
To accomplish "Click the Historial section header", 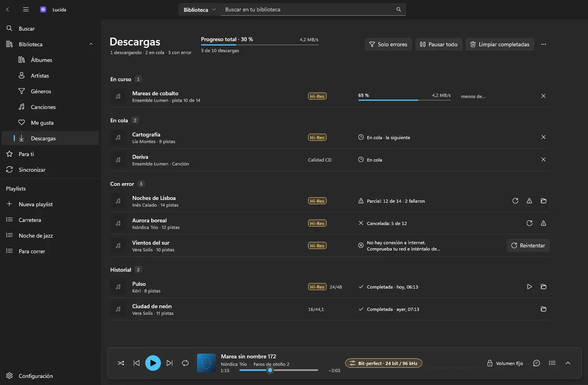I will (121, 270).
